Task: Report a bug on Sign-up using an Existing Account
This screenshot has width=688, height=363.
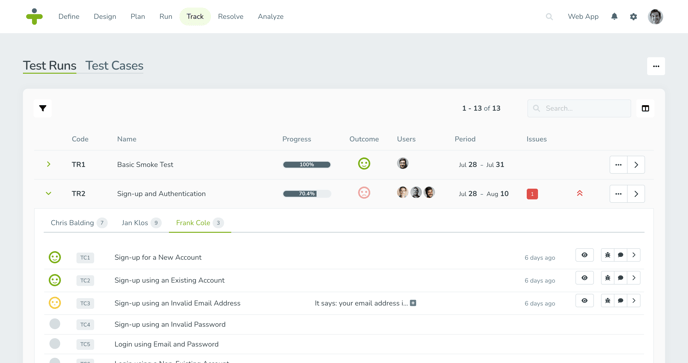Action: click(607, 278)
